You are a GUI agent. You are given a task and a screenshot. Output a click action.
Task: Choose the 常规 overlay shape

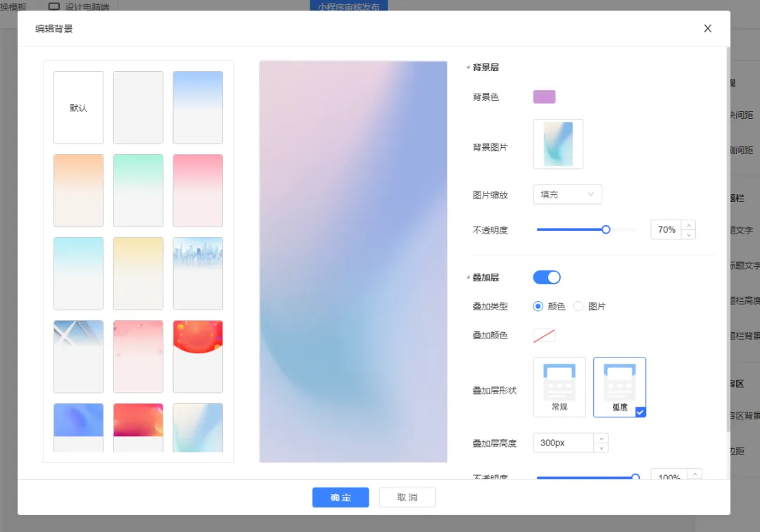[x=559, y=387]
